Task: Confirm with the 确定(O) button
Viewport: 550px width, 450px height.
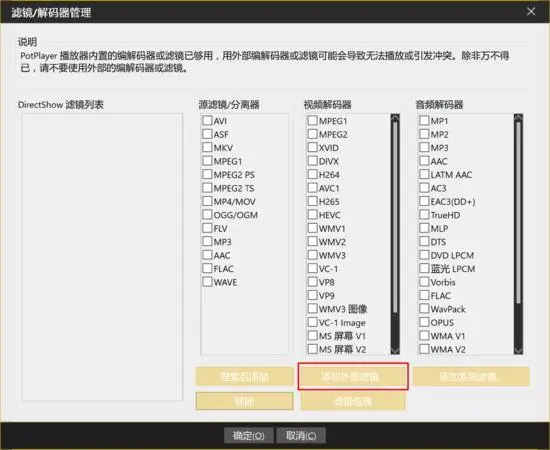Action: (248, 436)
